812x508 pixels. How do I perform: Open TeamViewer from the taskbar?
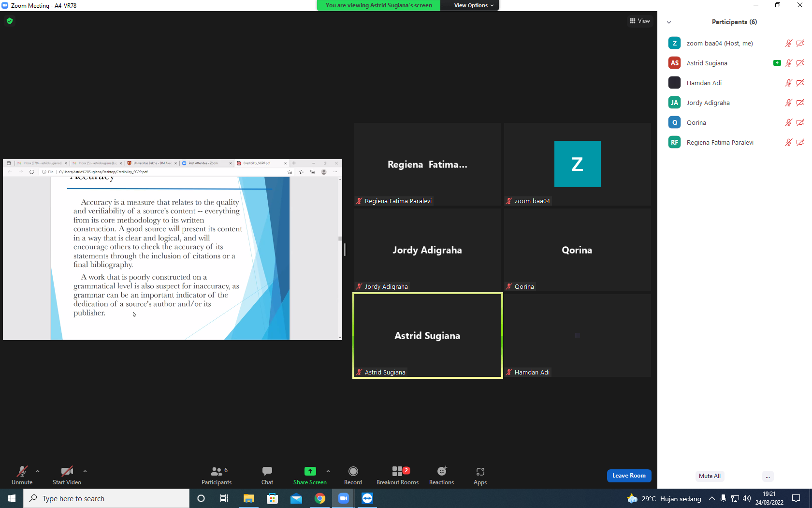[367, 498]
